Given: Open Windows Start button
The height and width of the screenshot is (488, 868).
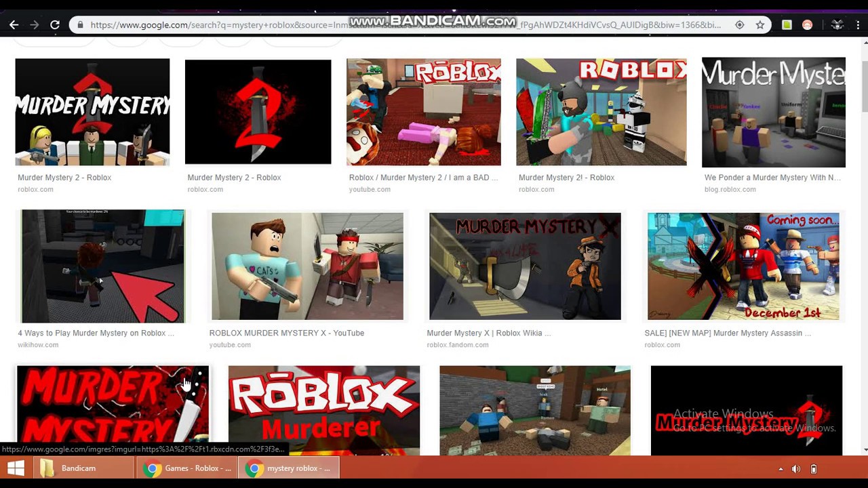Looking at the screenshot, I should 16,468.
